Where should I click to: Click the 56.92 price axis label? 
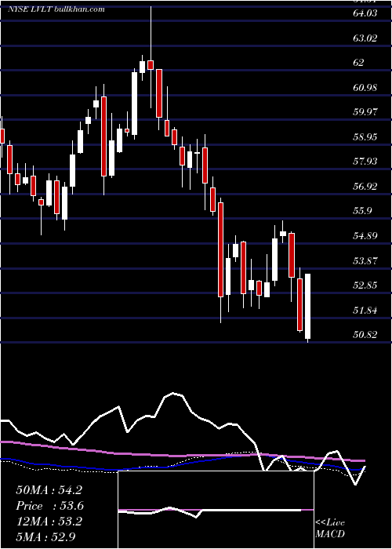point(365,186)
